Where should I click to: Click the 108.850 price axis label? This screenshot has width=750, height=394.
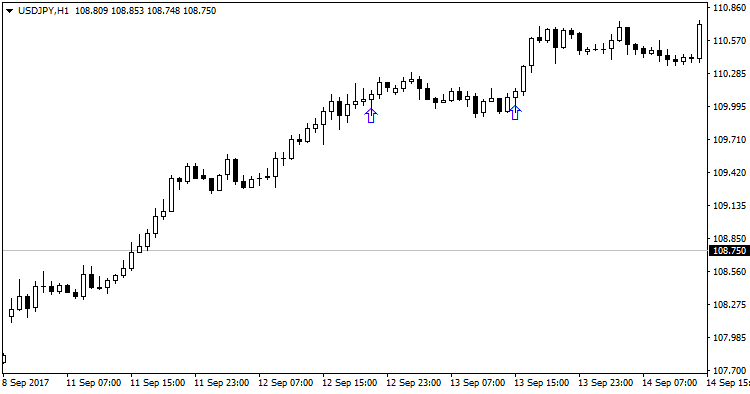[729, 239]
